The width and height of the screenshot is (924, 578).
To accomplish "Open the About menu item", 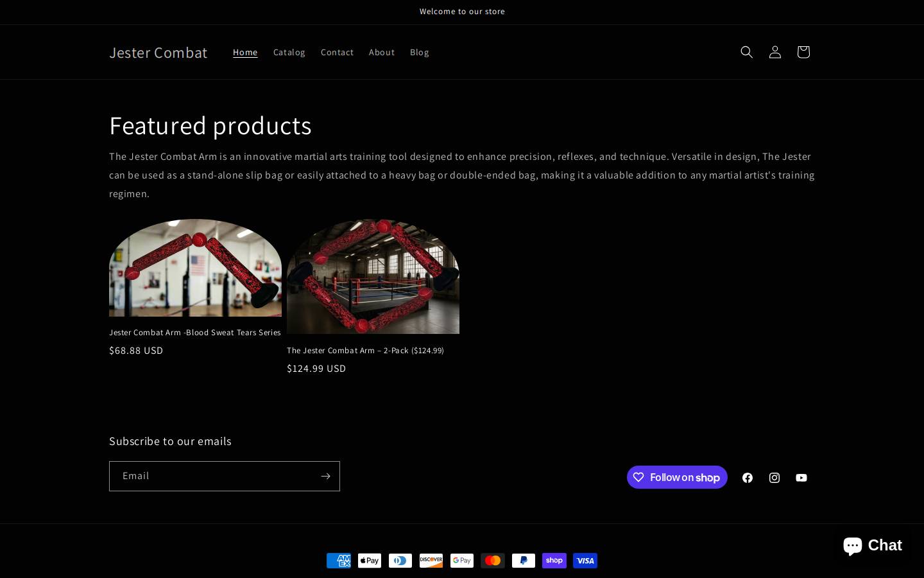I will (x=382, y=52).
